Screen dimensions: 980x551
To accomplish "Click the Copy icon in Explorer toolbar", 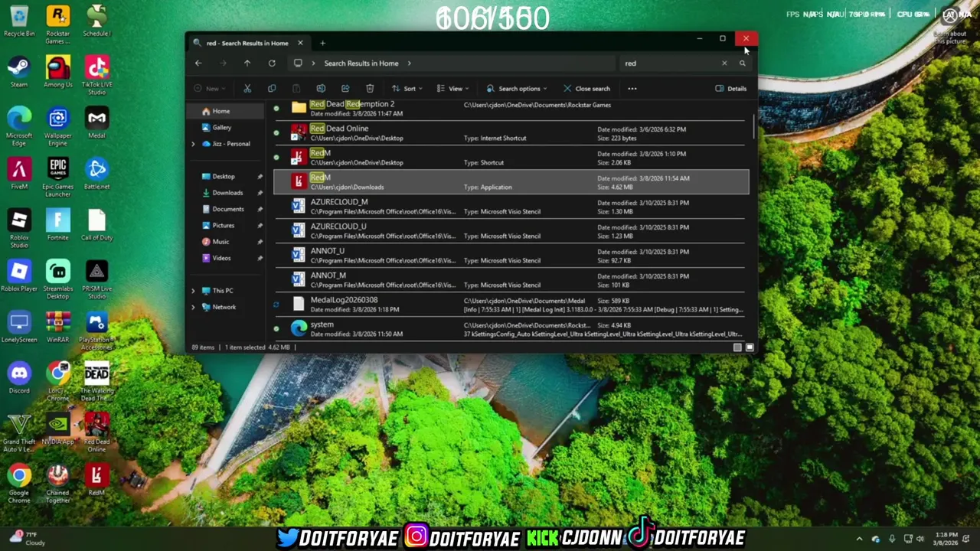I will 272,89.
